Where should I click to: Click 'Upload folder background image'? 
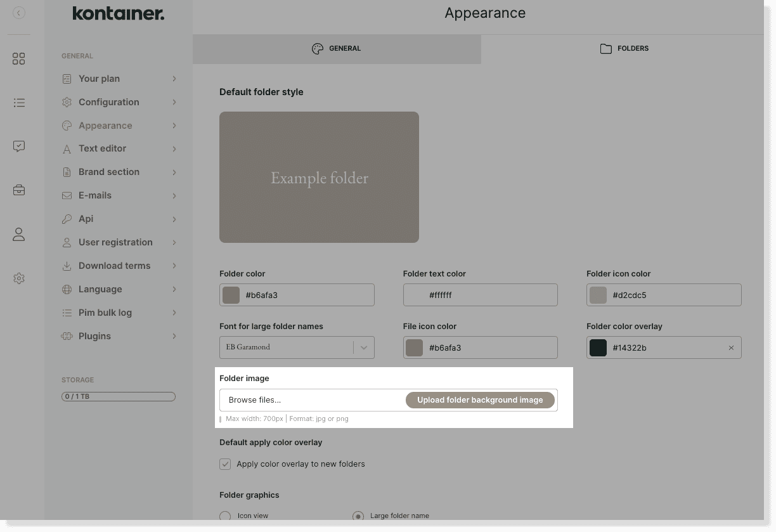[480, 399]
